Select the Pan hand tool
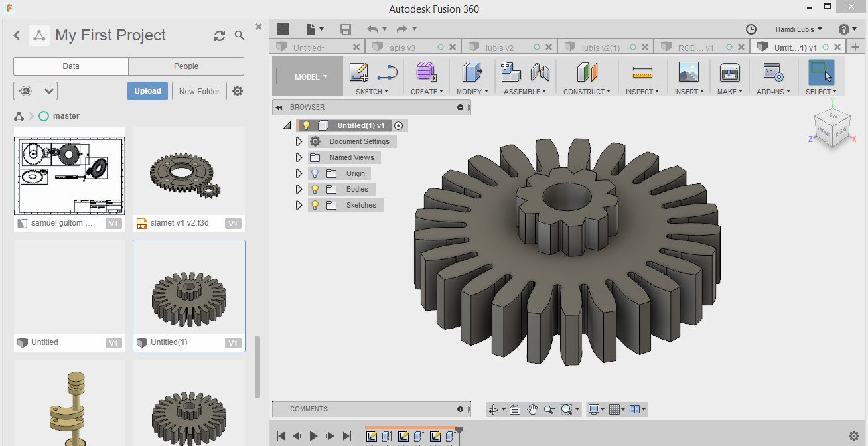This screenshot has width=868, height=446. tap(532, 409)
